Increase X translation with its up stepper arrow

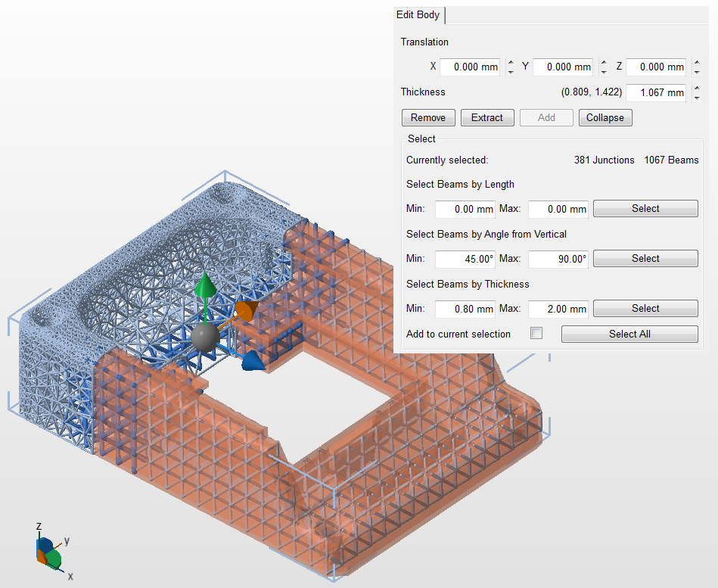511,63
